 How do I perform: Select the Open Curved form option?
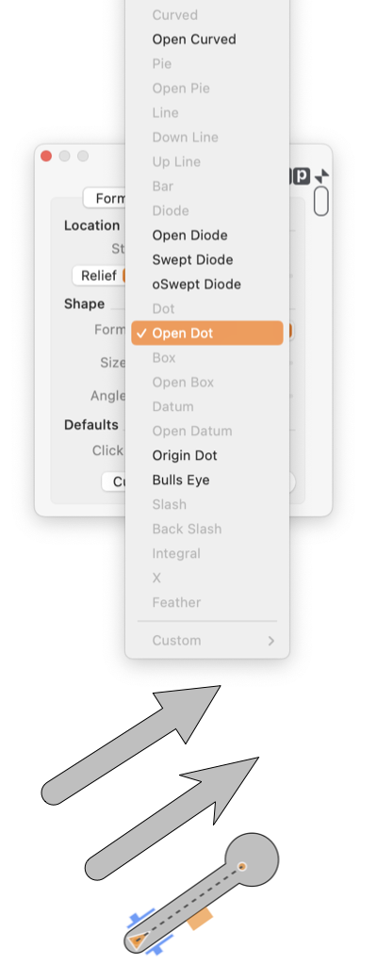tap(194, 40)
